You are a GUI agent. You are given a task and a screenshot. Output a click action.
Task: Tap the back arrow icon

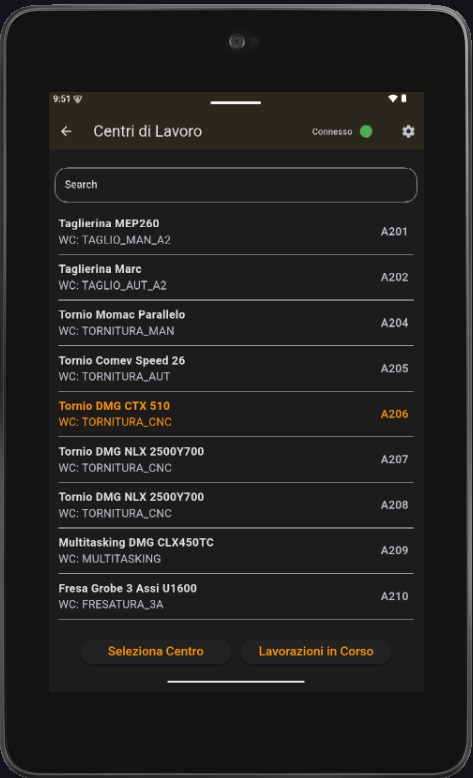pyautogui.click(x=66, y=131)
